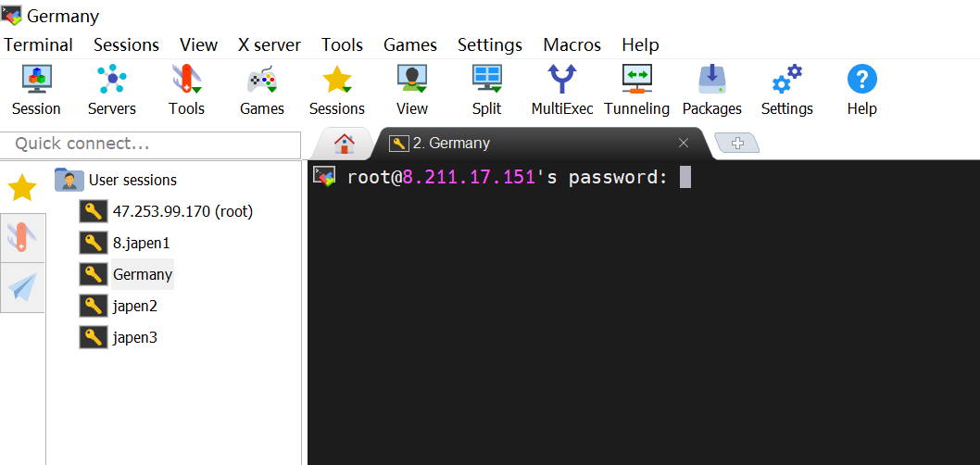This screenshot has height=465, width=980.
Task: Select the star Sessions sidebar tab
Action: 22,187
